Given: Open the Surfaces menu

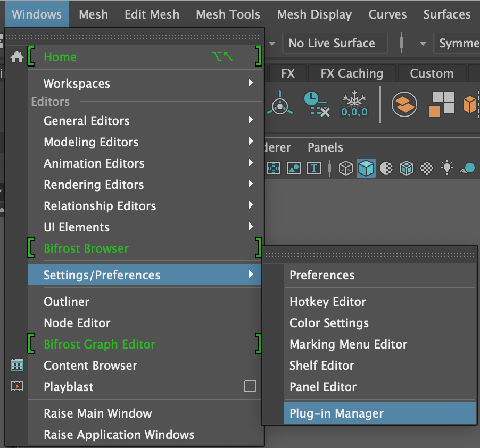Looking at the screenshot, I should coord(447,14).
